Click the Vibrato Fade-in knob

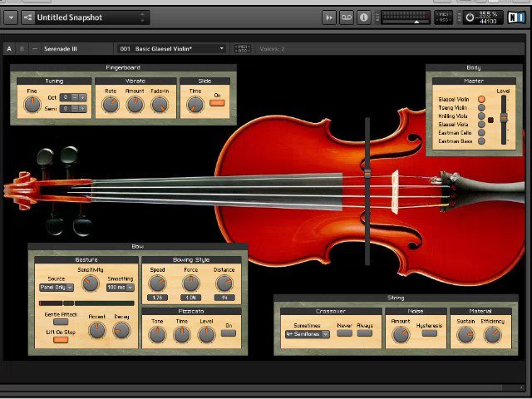pos(160,105)
